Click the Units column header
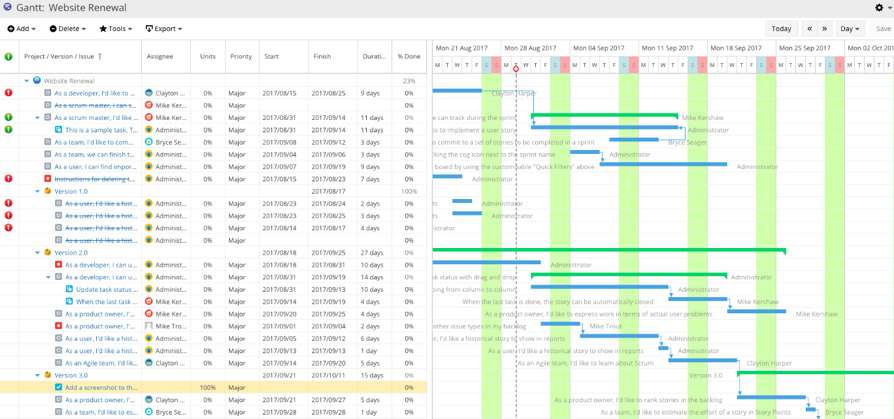The image size is (894, 419). pyautogui.click(x=208, y=56)
